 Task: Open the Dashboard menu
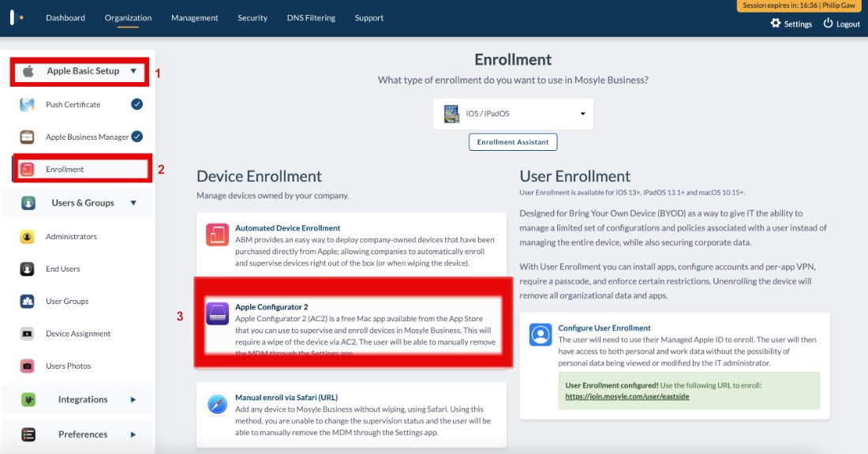pos(65,17)
